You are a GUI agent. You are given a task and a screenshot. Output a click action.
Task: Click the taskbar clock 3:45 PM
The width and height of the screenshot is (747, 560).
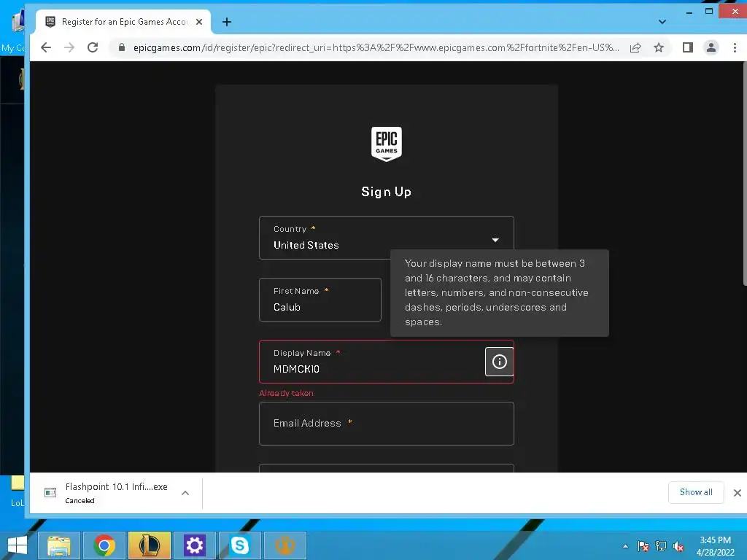tap(715, 546)
